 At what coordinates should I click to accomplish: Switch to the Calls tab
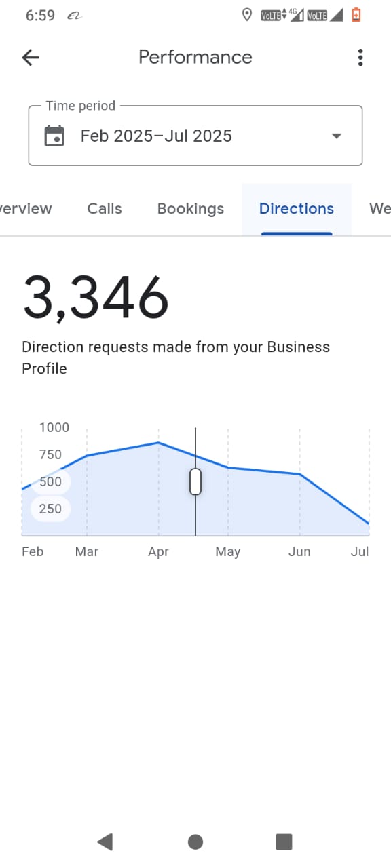(105, 209)
